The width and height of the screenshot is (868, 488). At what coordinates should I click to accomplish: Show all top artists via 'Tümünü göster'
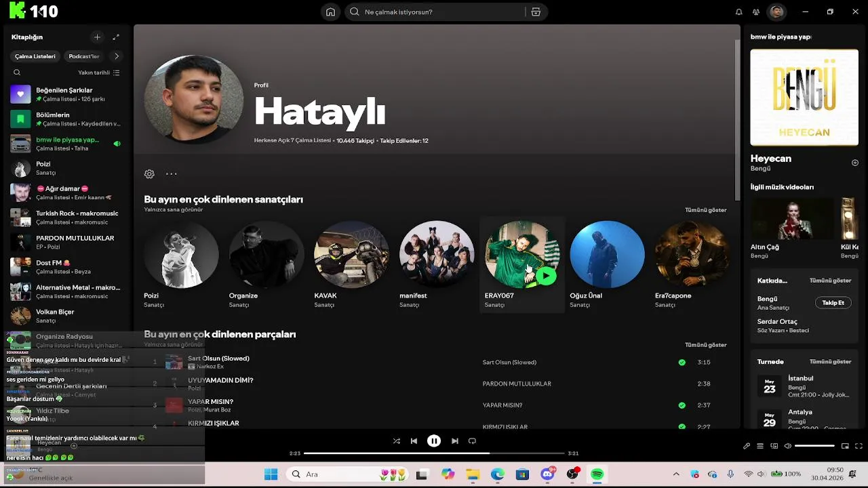(x=705, y=210)
